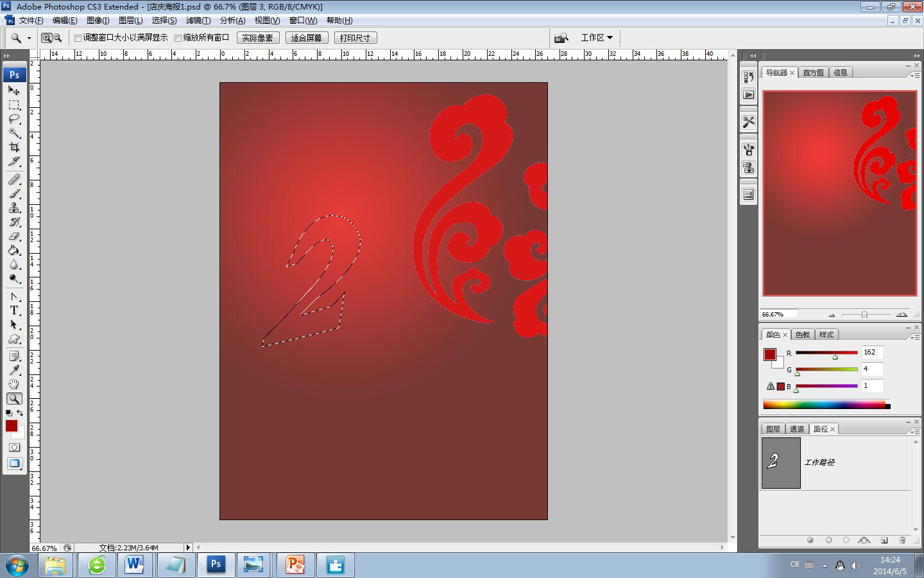Click the foreground color swatch in toolbox
This screenshot has width=924, height=578.
coord(11,426)
